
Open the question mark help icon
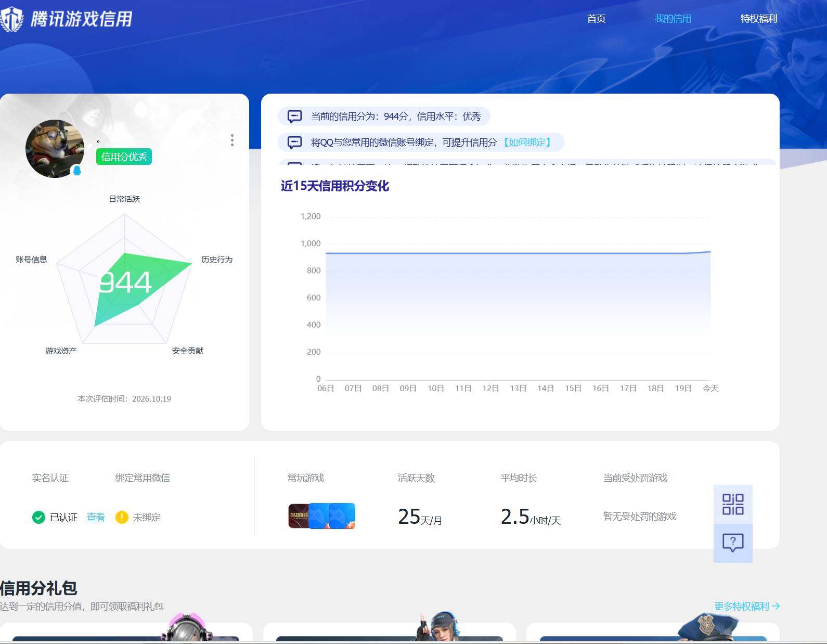733,543
